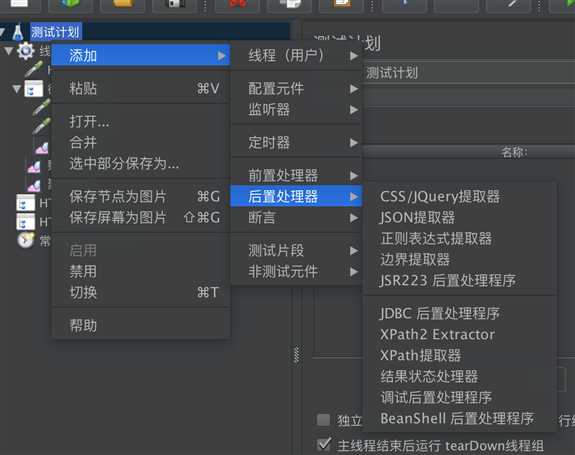
Task: Add 调试后置处理程序
Action: tap(460, 397)
